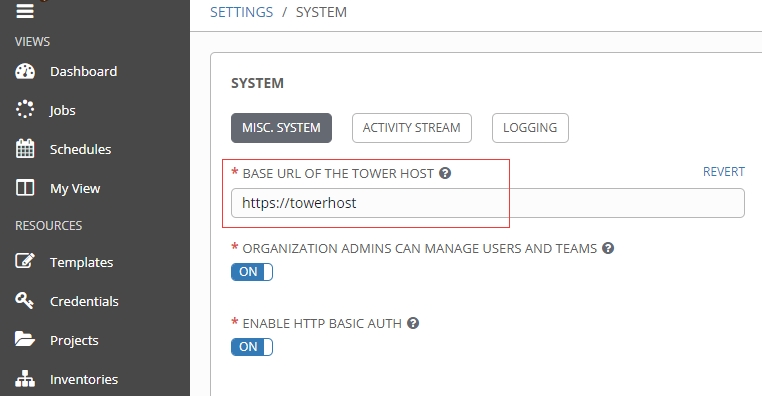This screenshot has height=396, width=762.
Task: Toggle Enable HTTP Basic Auth switch
Action: tap(252, 347)
